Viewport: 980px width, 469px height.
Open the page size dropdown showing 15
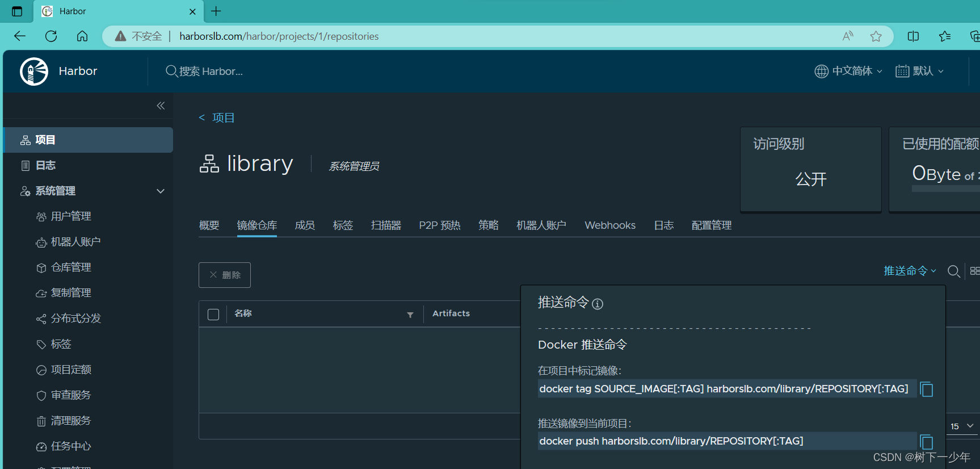tap(962, 426)
